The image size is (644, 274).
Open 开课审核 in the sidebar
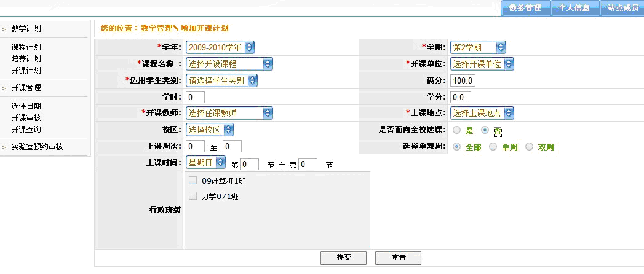coord(26,117)
